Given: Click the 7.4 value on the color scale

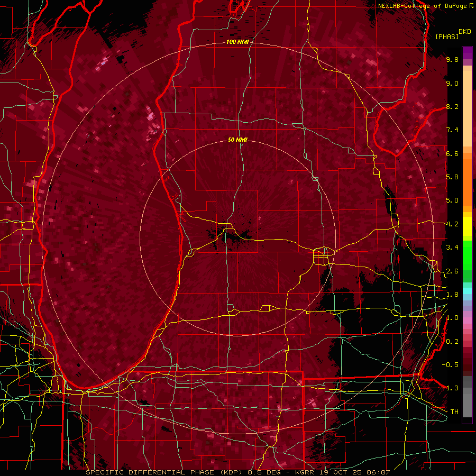Looking at the screenshot, I should (452, 130).
